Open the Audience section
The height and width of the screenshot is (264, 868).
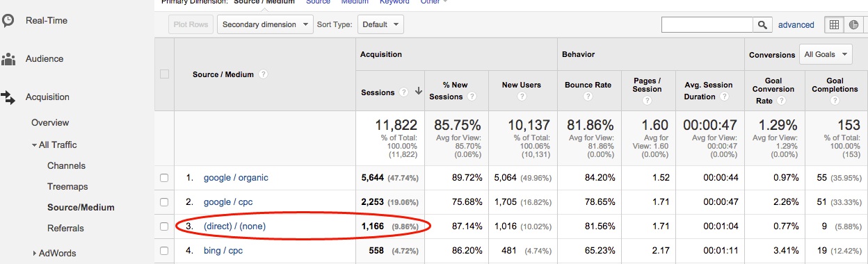click(x=45, y=59)
